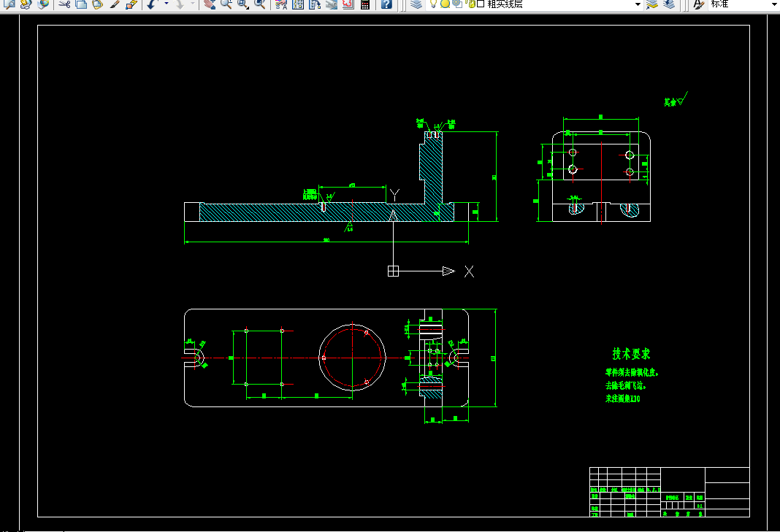Toggle freeze in current viewport icon
Viewport: 780px width, 532px height.
click(457, 4)
